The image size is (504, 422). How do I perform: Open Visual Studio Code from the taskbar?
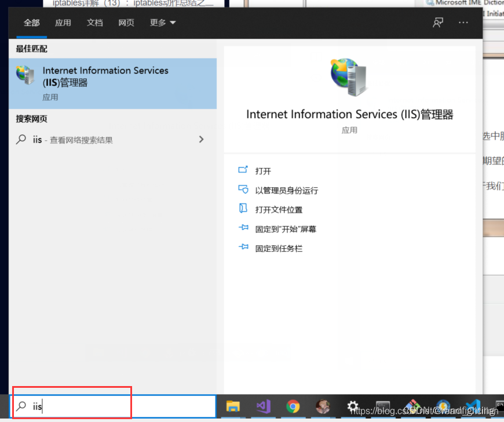click(x=473, y=406)
